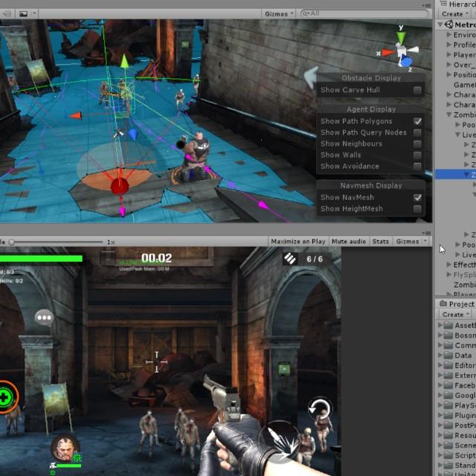Expand the Effect hierarchy item arrow

pos(449,265)
